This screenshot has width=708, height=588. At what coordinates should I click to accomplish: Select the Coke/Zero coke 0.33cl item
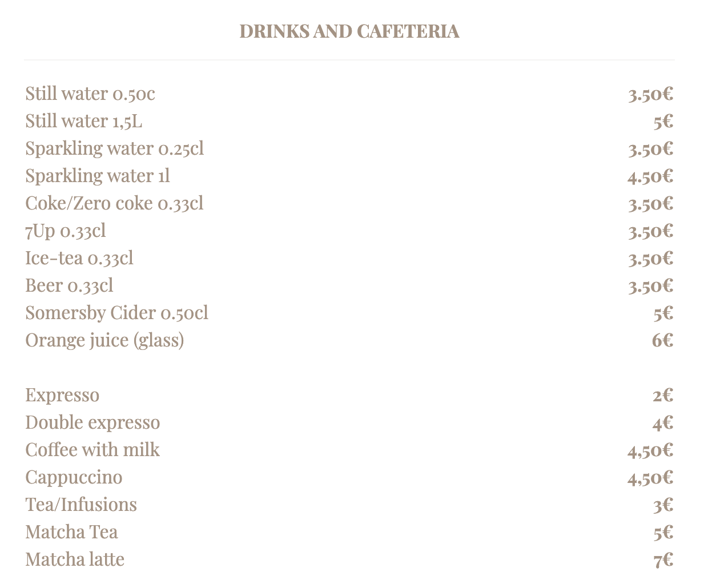(114, 203)
